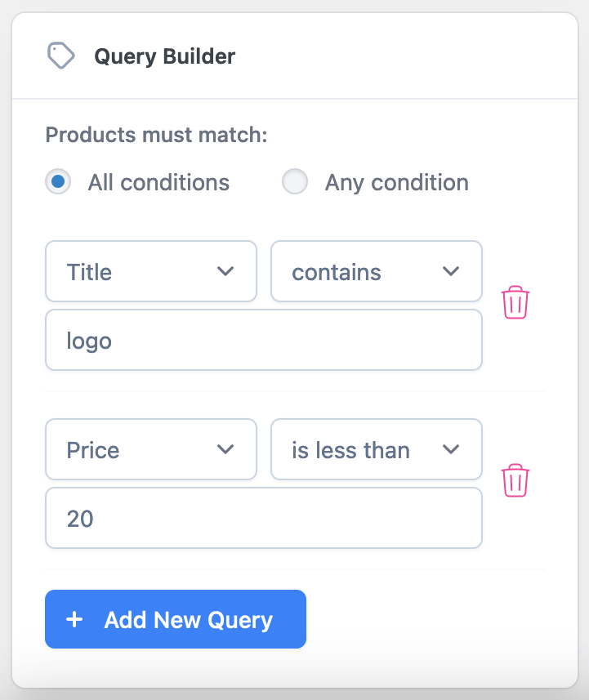Click the chevron on is less than dropdown
The width and height of the screenshot is (589, 700).
tap(451, 449)
